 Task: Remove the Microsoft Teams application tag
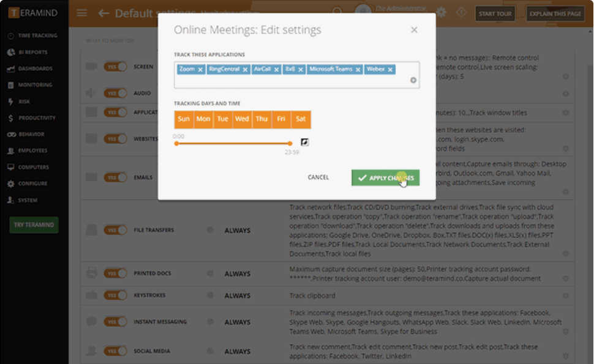point(358,70)
